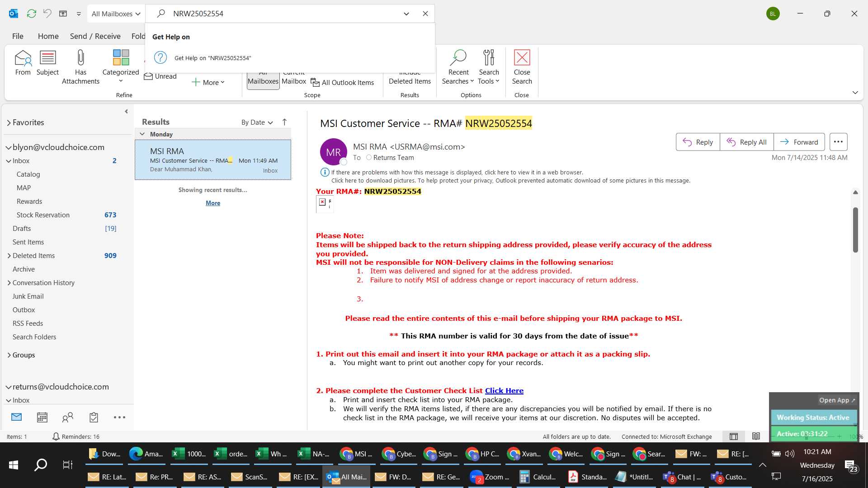Collapse the ribbon using the chevron
This screenshot has height=488, width=868.
click(x=855, y=93)
